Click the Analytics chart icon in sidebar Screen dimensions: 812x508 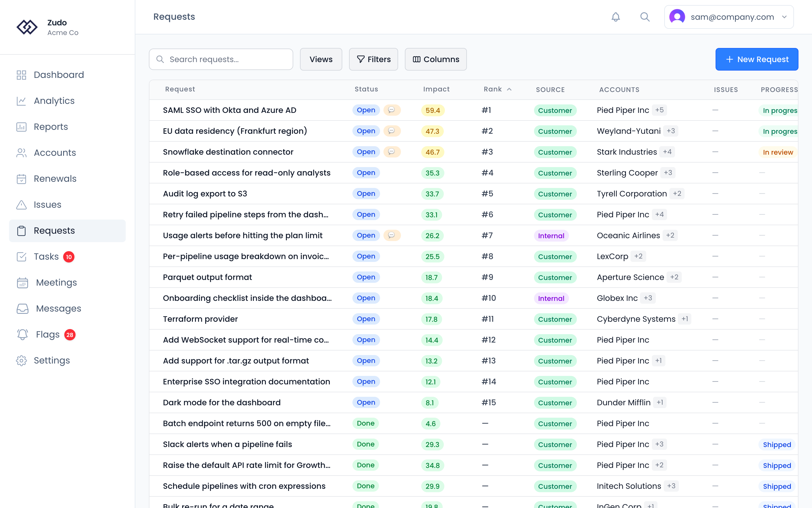coord(21,101)
